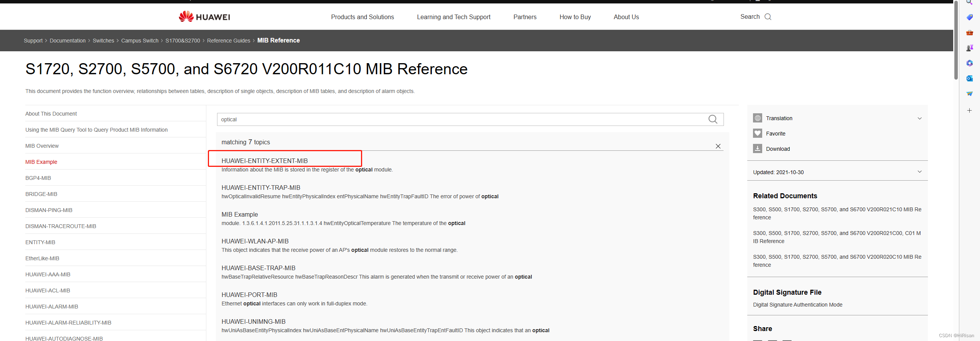The width and height of the screenshot is (980, 341).
Task: Close the matching topics results panel
Action: (718, 146)
